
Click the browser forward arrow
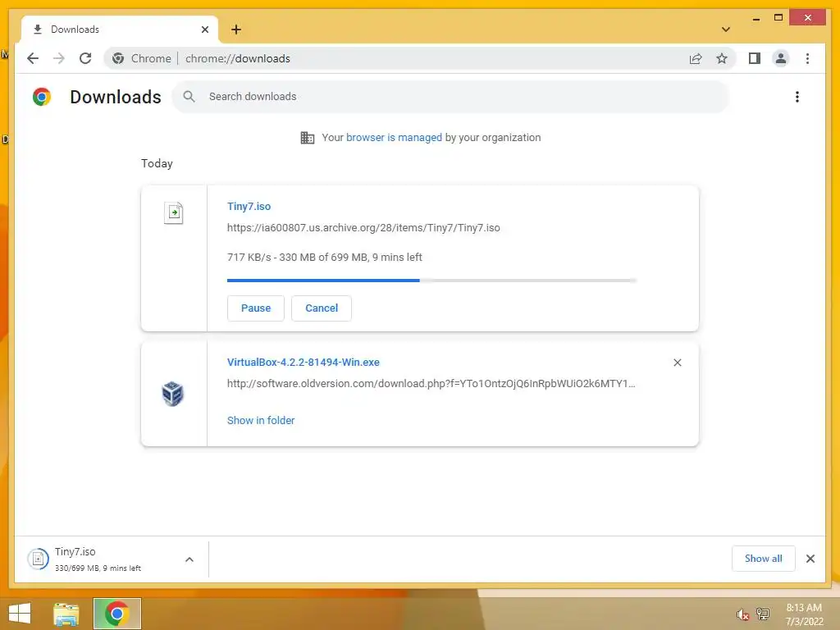59,58
